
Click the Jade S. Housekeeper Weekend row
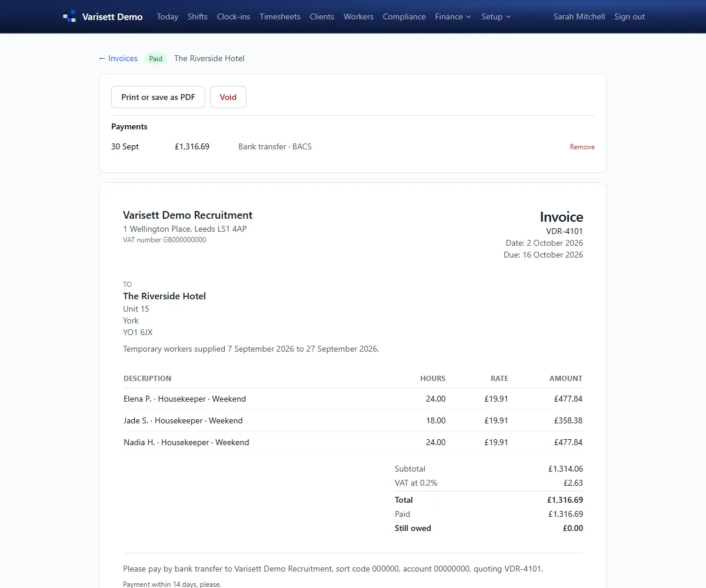coord(353,420)
